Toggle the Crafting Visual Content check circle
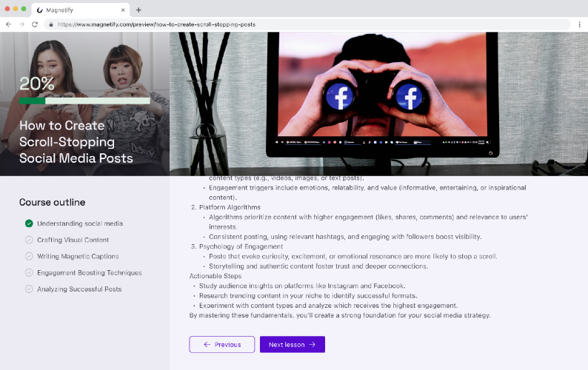Screen dimensions: 588x370 tap(29, 240)
